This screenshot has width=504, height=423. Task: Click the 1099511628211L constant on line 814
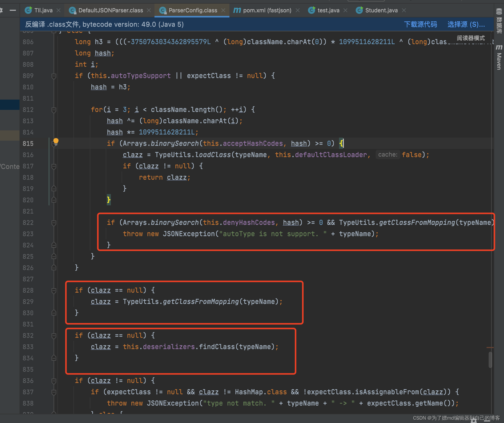tap(167, 132)
